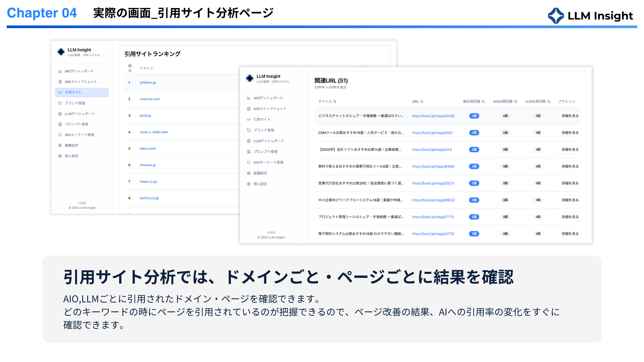This screenshot has height=362, width=644.
Task: Open URL boxil.jp/mag/a3438/ link
Action: click(433, 116)
